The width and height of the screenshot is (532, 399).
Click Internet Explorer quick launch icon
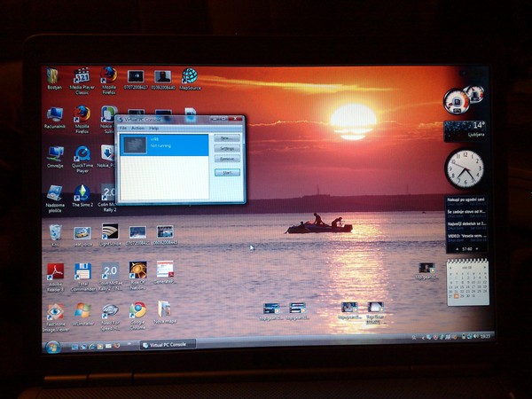pos(91,347)
